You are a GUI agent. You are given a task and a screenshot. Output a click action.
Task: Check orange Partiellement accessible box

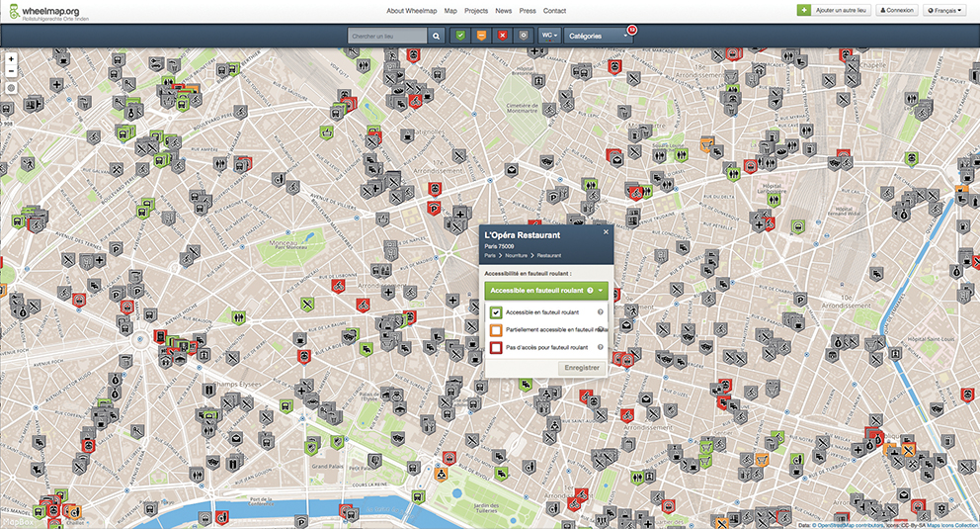(496, 329)
